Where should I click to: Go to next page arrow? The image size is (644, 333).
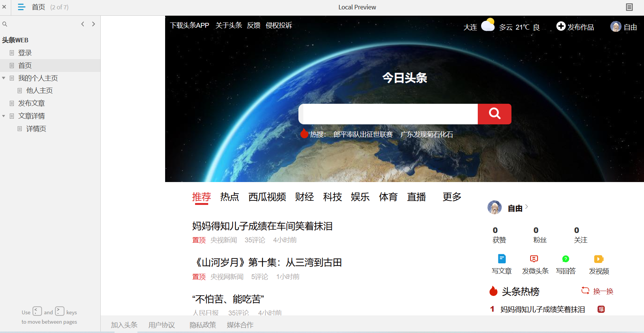tap(94, 24)
